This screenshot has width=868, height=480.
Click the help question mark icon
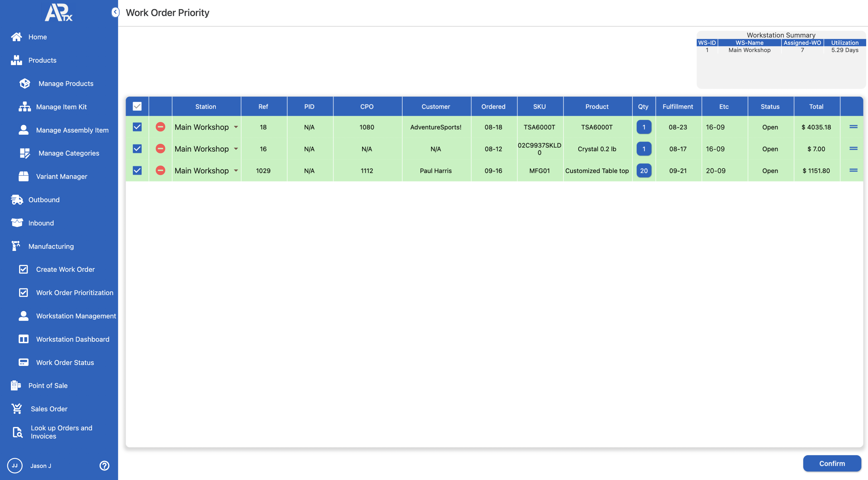pos(104,465)
